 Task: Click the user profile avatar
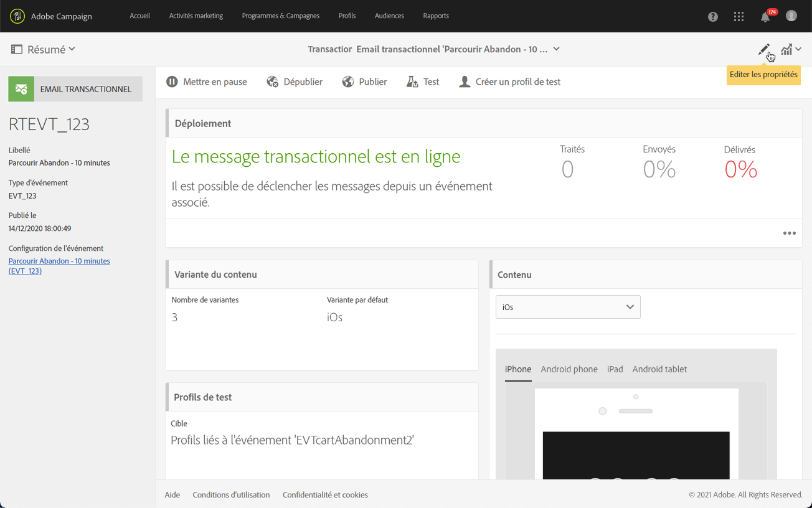coord(791,16)
